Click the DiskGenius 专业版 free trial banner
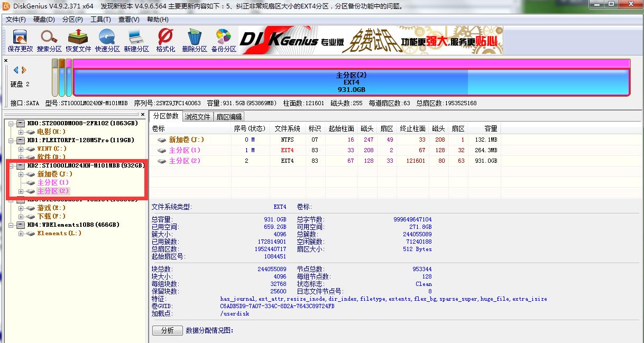The width and height of the screenshot is (644, 343). (x=371, y=40)
